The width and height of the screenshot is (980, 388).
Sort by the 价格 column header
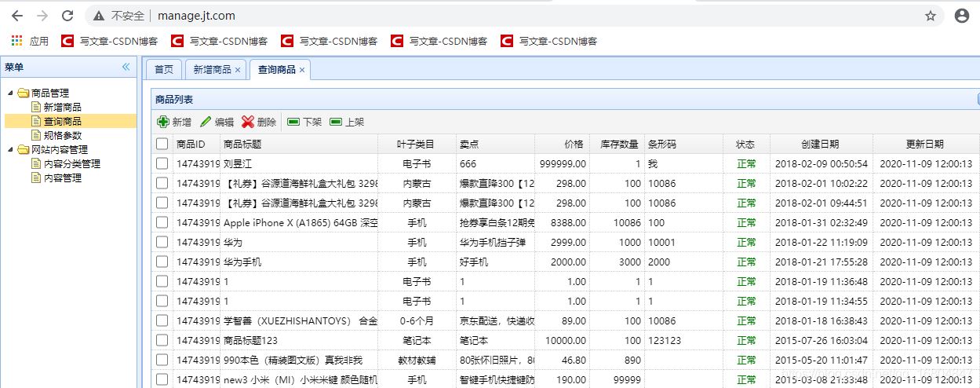click(574, 144)
